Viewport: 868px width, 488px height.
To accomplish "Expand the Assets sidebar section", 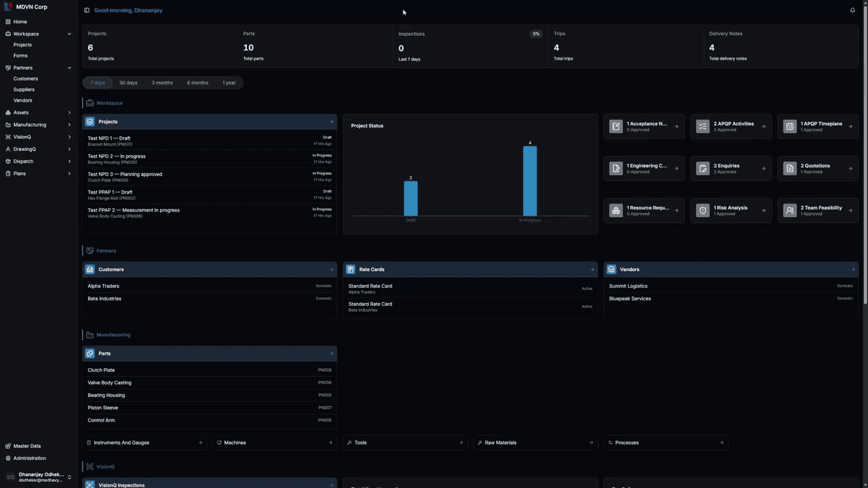I will pos(69,113).
